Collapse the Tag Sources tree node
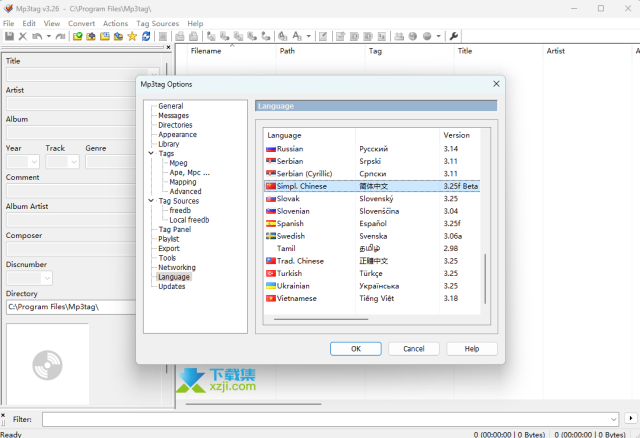The height and width of the screenshot is (438, 640). coord(151,201)
